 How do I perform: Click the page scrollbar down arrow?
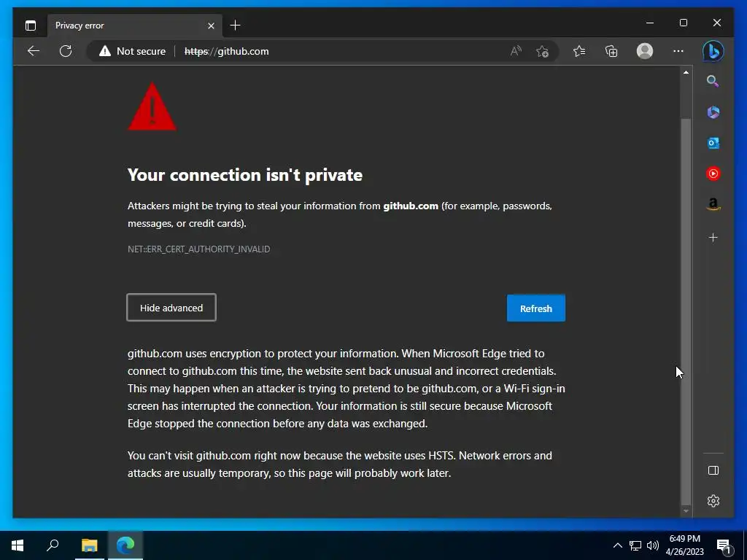(686, 511)
